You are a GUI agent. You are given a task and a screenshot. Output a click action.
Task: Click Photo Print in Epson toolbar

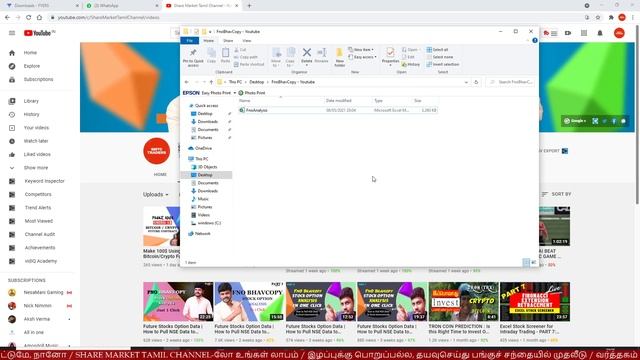coord(252,93)
